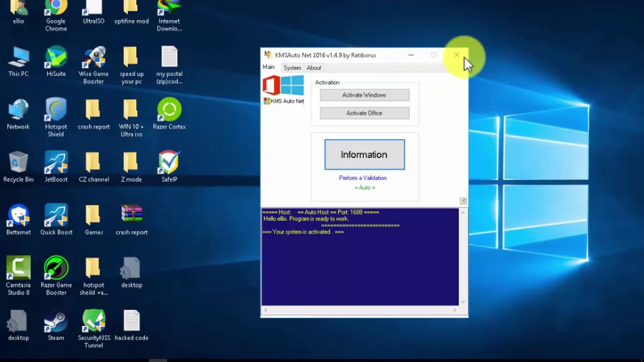Open the UltraISO desktop icon
This screenshot has width=644, height=362.
click(94, 13)
